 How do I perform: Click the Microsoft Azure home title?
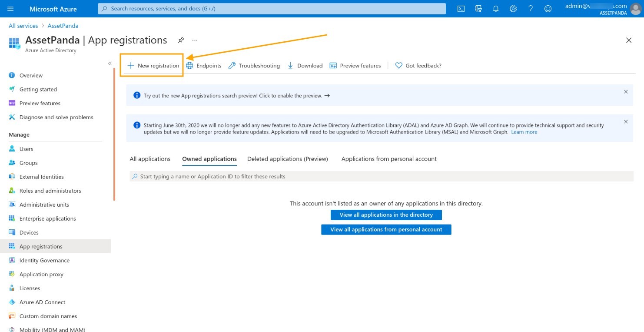53,9
